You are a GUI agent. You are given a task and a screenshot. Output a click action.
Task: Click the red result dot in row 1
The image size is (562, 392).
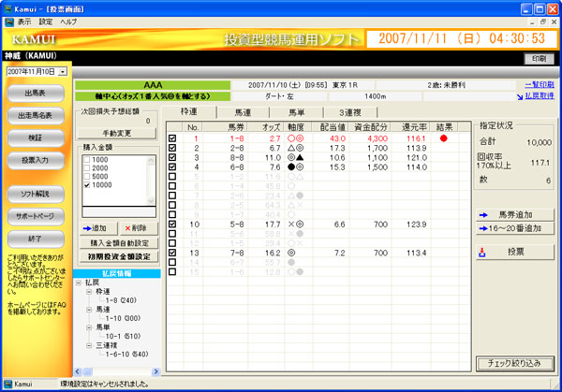(x=443, y=138)
